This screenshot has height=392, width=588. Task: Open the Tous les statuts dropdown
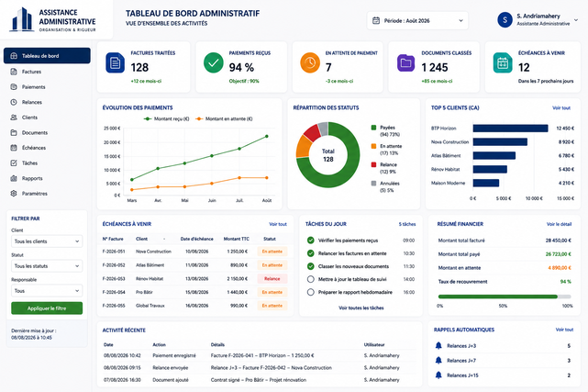tap(47, 266)
